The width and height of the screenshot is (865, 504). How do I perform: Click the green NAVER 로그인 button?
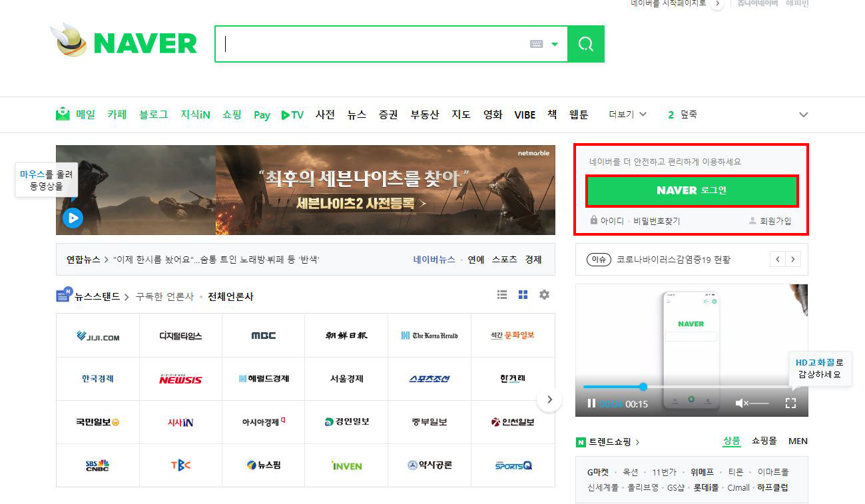coord(691,190)
